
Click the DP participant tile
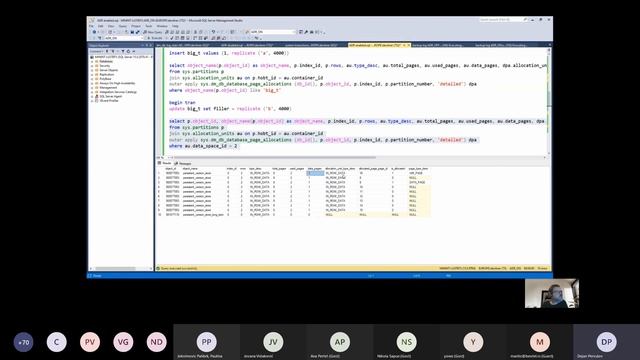[607, 342]
